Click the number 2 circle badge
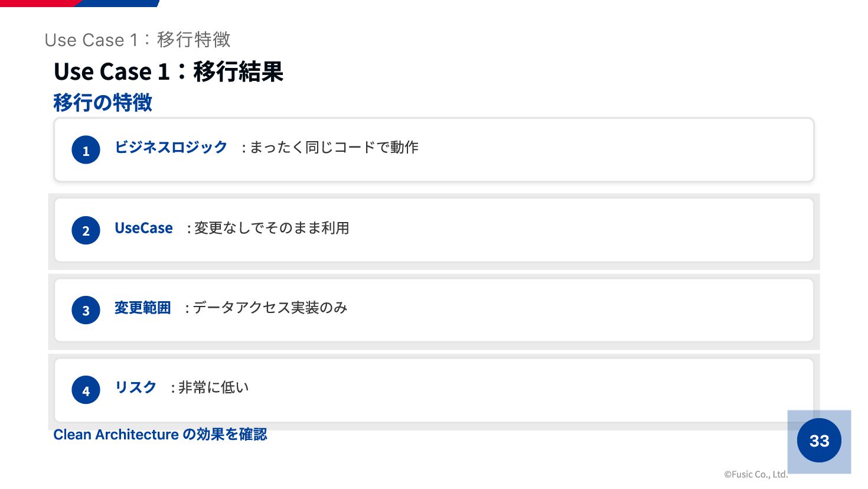Image resolution: width=868 pixels, height=489 pixels. pos(86,230)
